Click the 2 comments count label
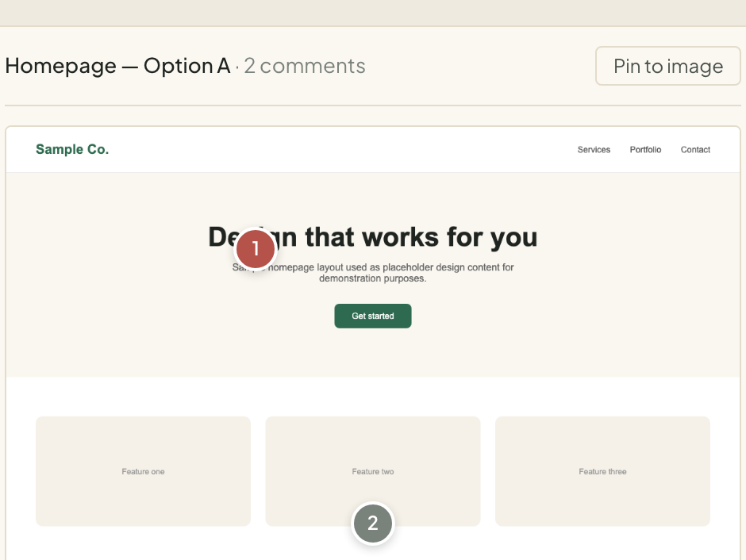Image resolution: width=746 pixels, height=560 pixels. click(305, 66)
